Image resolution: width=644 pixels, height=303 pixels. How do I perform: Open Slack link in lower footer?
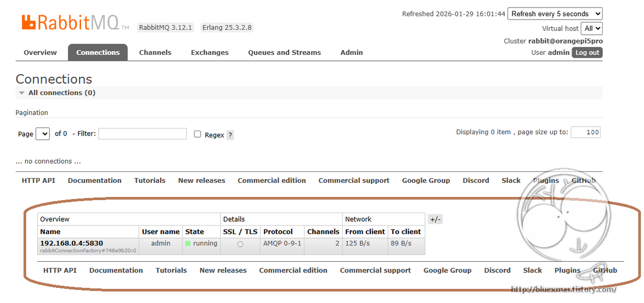532,270
